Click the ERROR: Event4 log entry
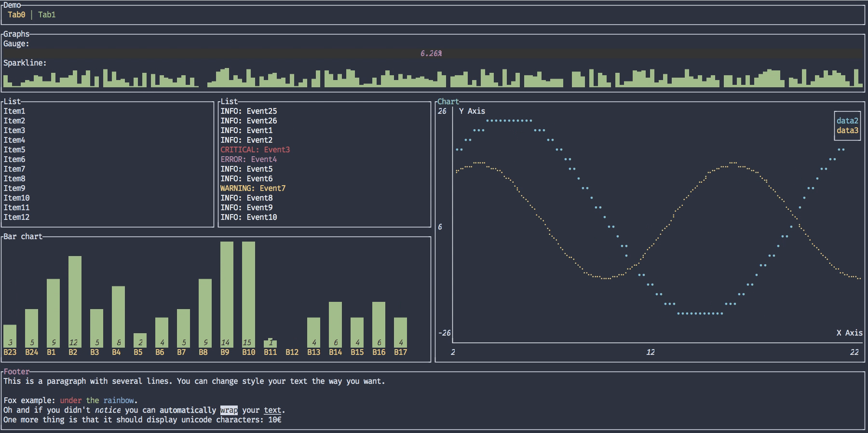Image resolution: width=868 pixels, height=433 pixels. pyautogui.click(x=249, y=160)
